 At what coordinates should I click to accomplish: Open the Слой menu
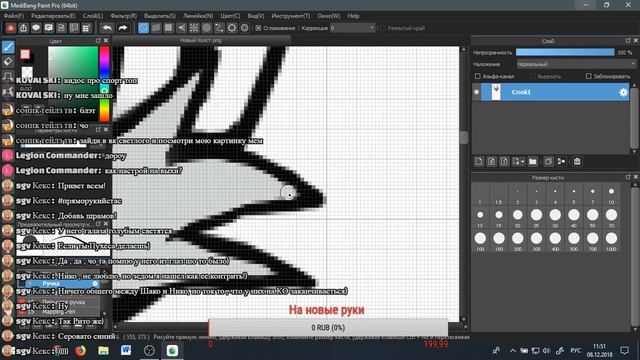tap(93, 16)
